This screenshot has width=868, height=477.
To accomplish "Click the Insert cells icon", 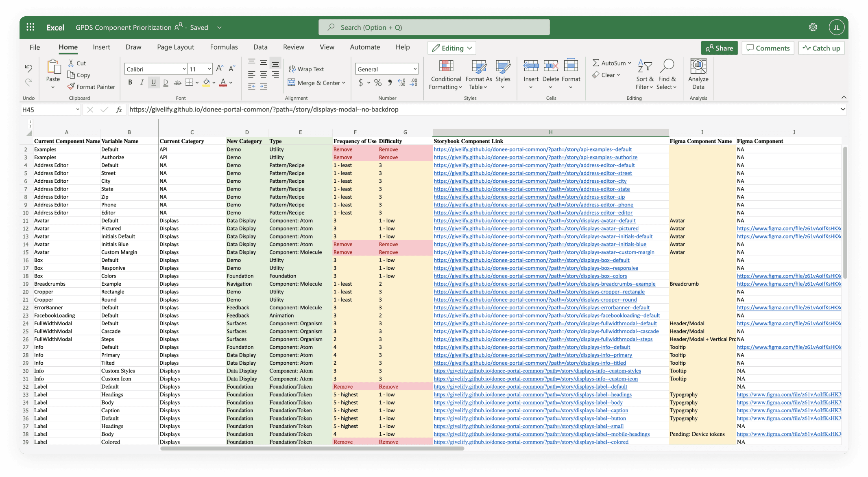I will pyautogui.click(x=531, y=66).
